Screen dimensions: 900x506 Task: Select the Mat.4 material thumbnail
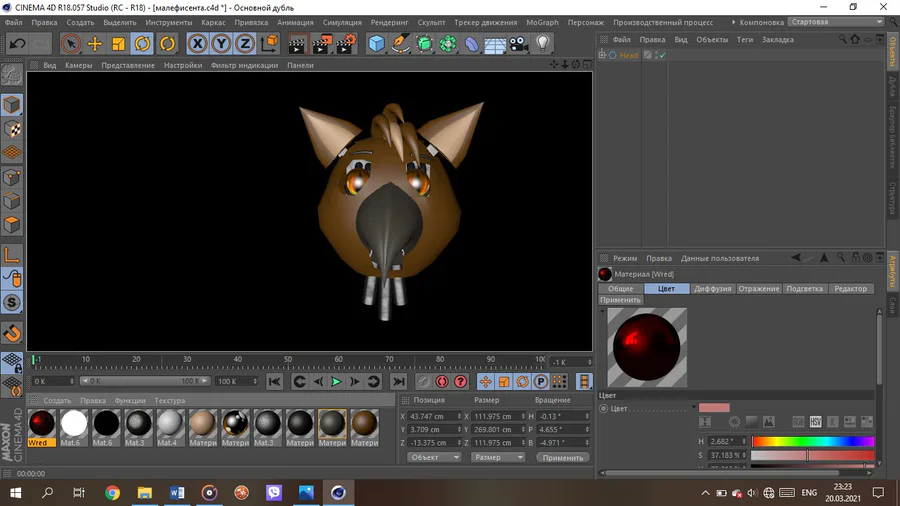tap(170, 424)
